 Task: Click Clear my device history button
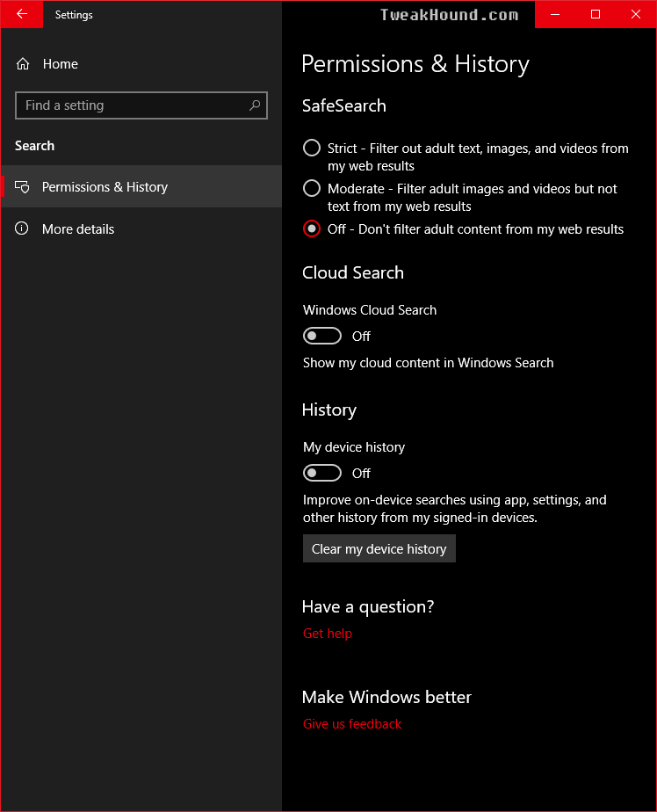(x=379, y=548)
